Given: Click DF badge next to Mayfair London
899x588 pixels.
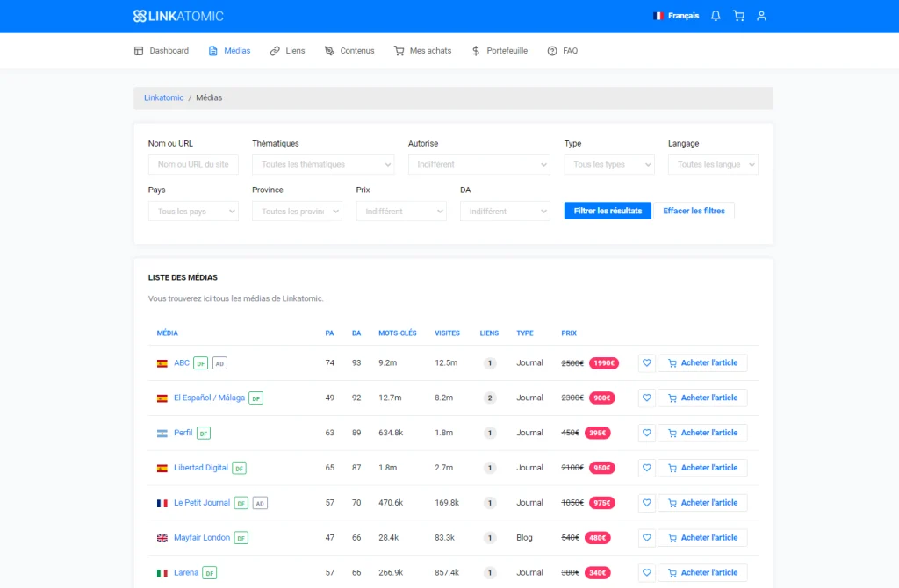Looking at the screenshot, I should point(241,538).
